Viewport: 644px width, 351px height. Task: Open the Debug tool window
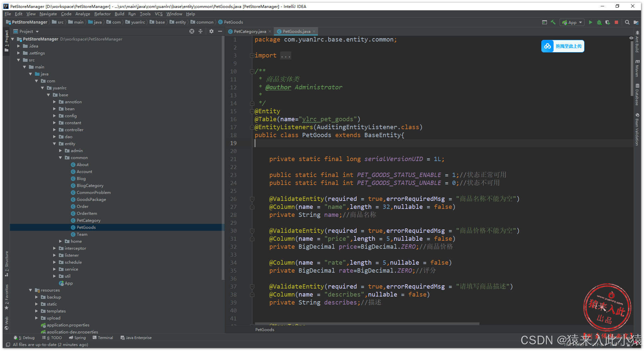coord(24,338)
